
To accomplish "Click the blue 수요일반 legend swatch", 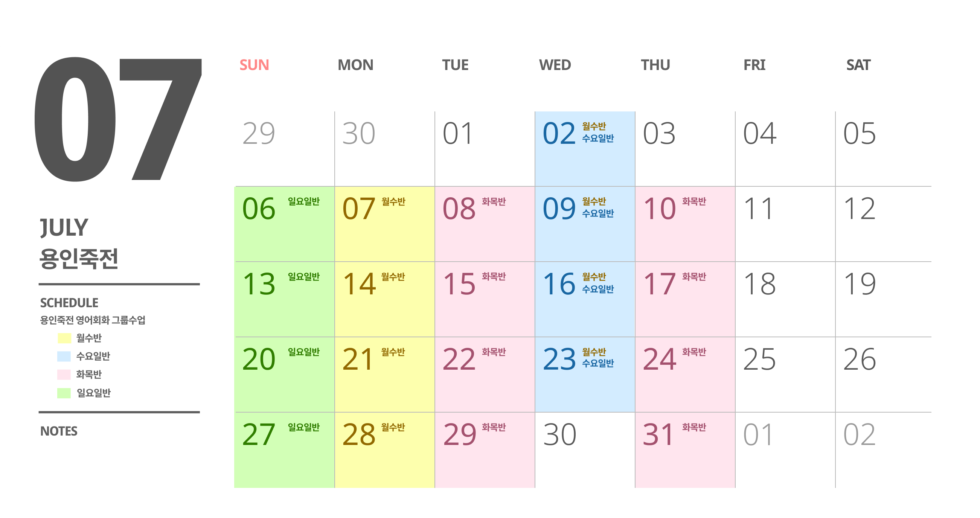I will pyautogui.click(x=64, y=357).
